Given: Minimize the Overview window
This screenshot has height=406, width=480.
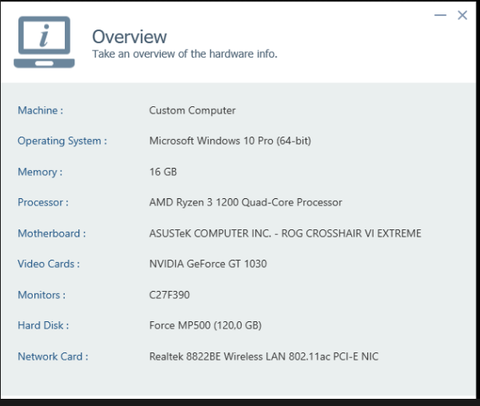Looking at the screenshot, I should click(440, 15).
